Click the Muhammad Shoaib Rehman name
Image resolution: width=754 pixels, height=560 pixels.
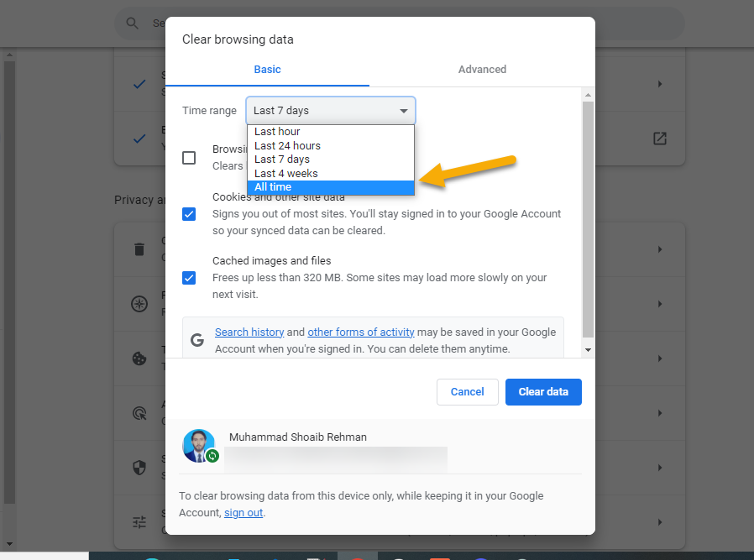298,437
